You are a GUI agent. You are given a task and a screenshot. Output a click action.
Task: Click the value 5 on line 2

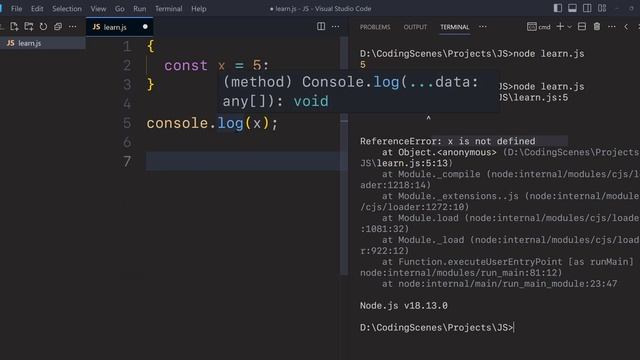[256, 65]
